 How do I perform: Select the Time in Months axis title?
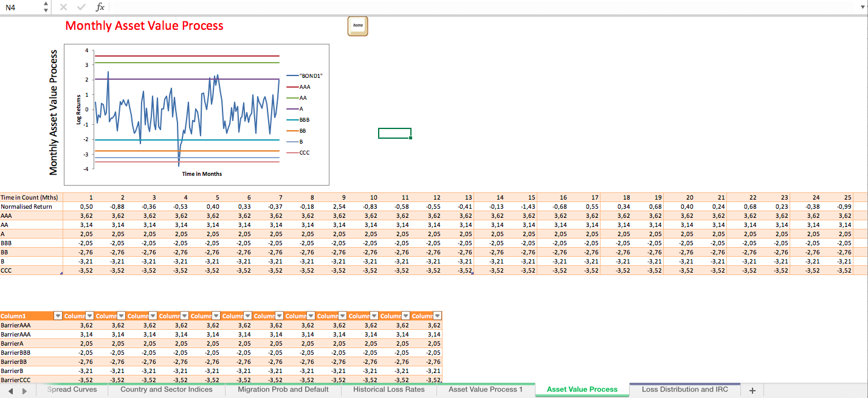(202, 174)
